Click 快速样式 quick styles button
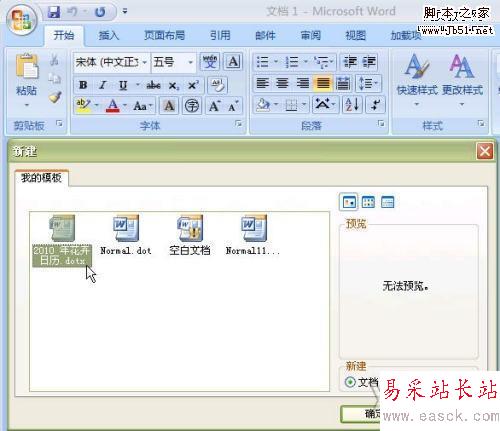500x431 pixels. 417,79
